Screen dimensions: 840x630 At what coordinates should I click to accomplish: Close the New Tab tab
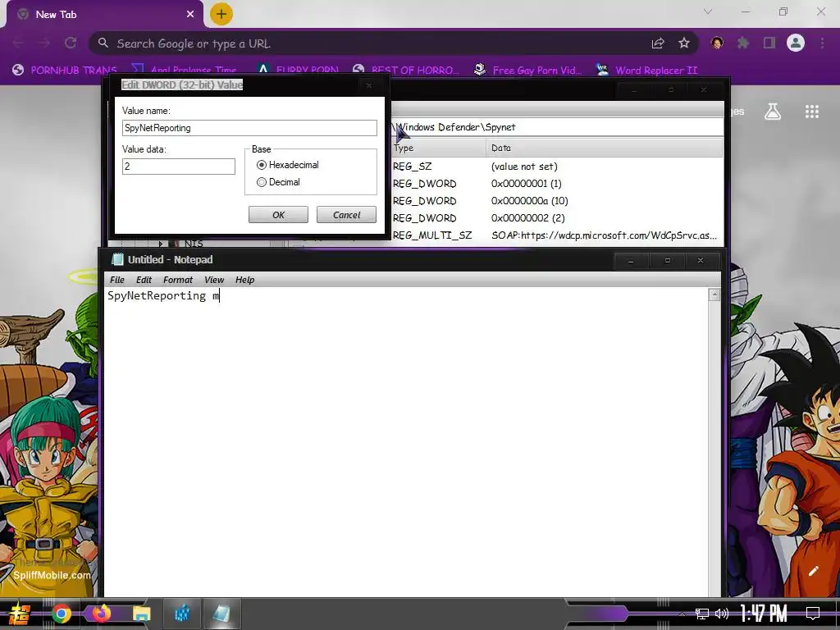point(190,15)
